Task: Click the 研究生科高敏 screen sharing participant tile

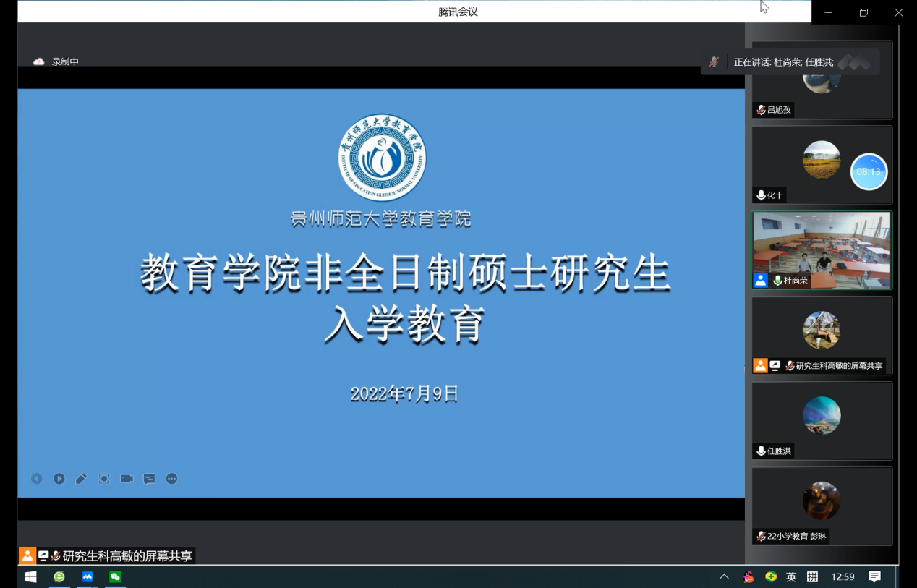Action: pyautogui.click(x=822, y=331)
